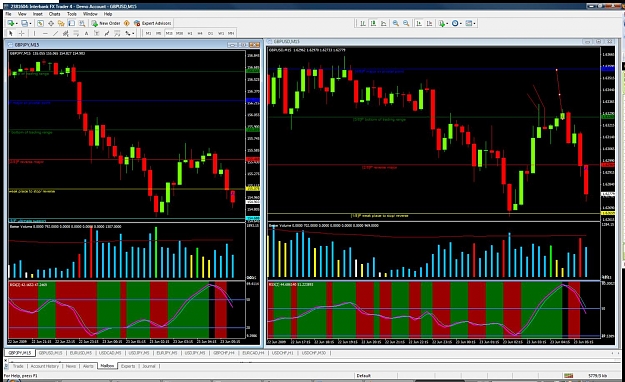625x382 pixels.
Task: Open the View menu
Action: tap(22, 14)
